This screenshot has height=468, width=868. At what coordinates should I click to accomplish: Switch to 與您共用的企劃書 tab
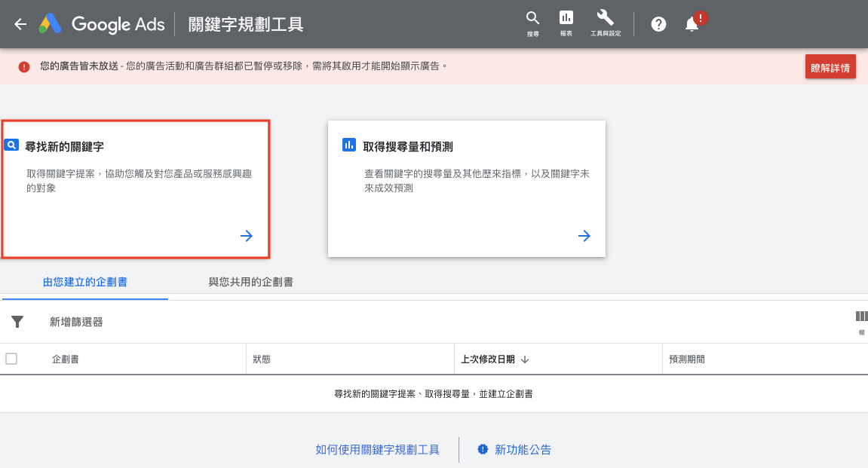point(251,282)
